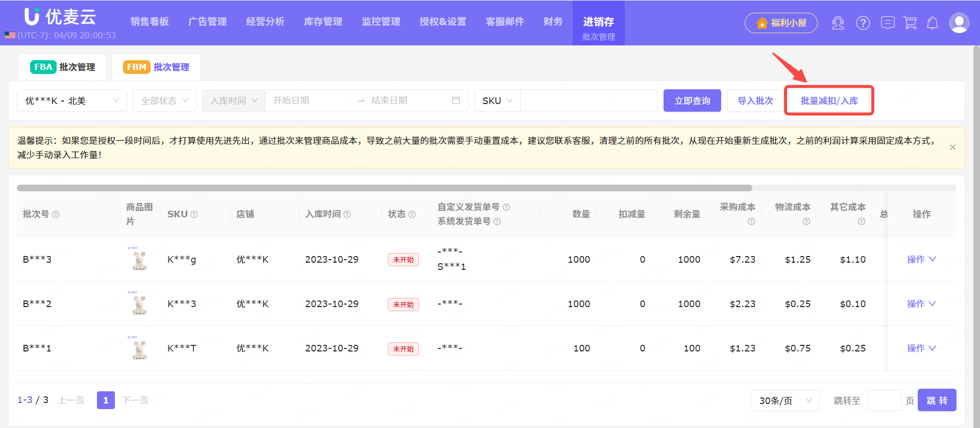This screenshot has height=428, width=980.
Task: Click the 批量减扣/入库 button
Action: click(x=829, y=100)
